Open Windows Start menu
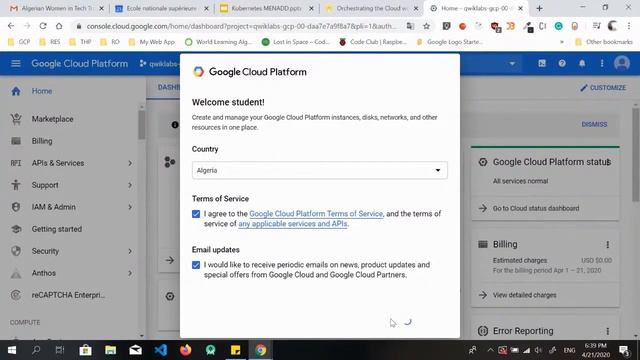This screenshot has width=640, height=360. pyautogui.click(x=12, y=350)
